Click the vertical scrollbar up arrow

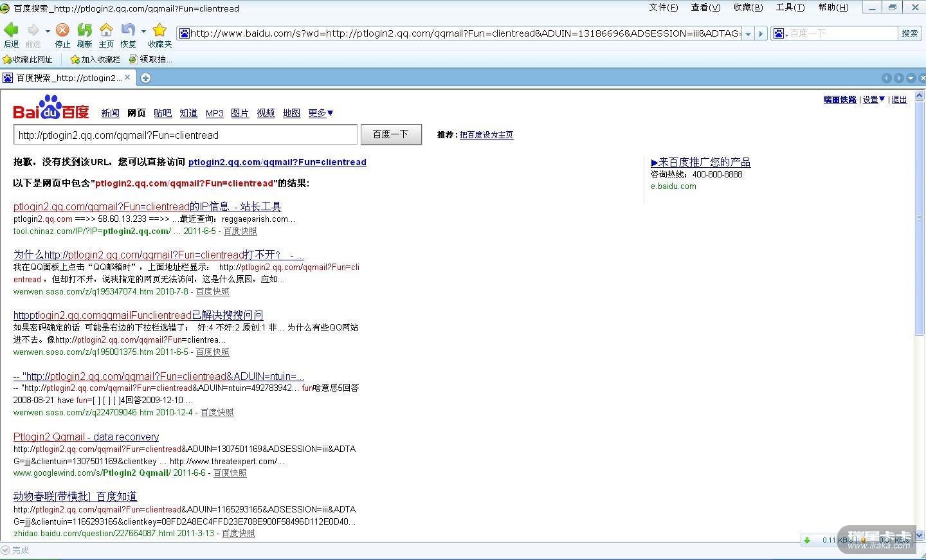tap(920, 96)
